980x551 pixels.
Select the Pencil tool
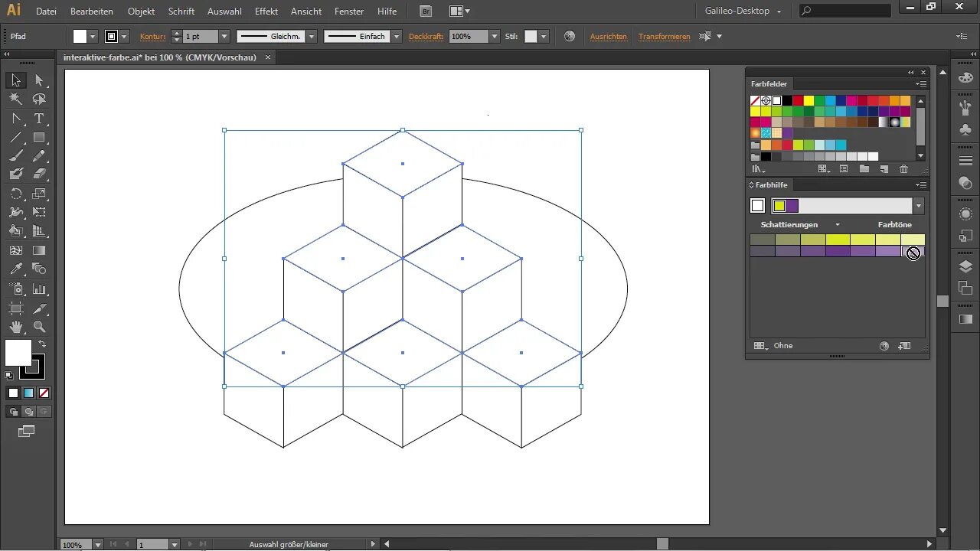coord(39,156)
